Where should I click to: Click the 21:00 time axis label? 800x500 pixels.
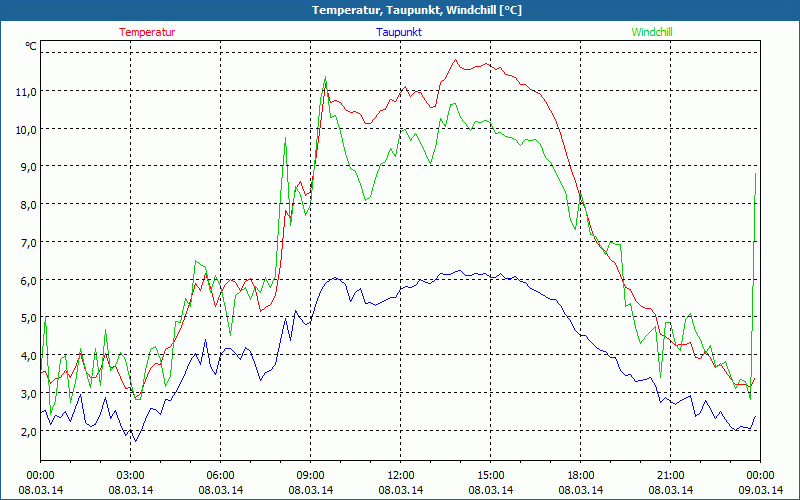coord(670,476)
